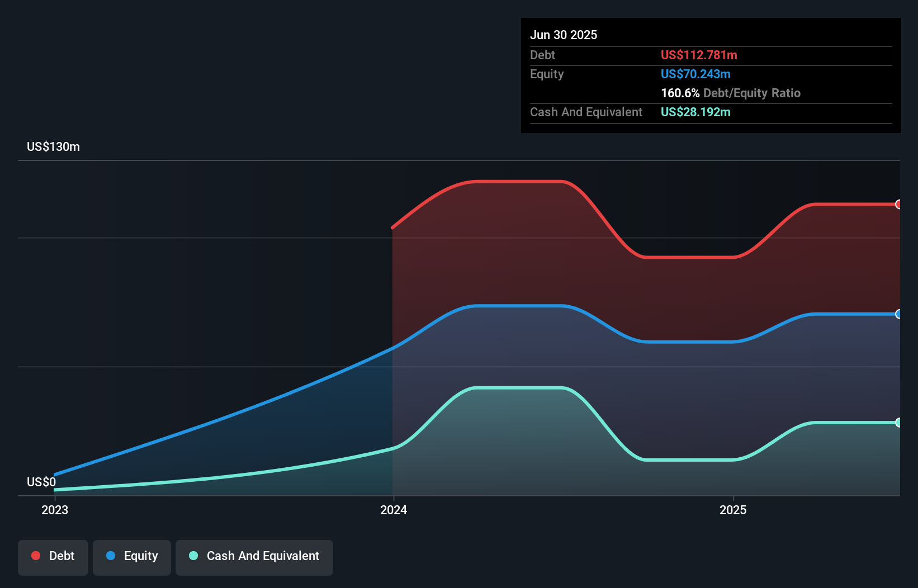Click the Equity endpoint marker on the blue line
Image resolution: width=918 pixels, height=588 pixels.
click(x=899, y=315)
